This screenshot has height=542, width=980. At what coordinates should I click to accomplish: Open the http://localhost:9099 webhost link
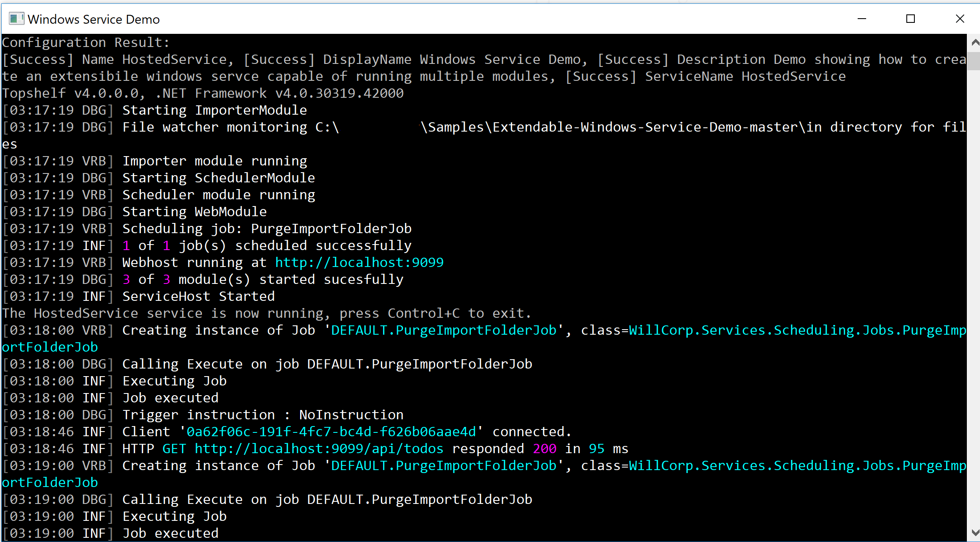point(359,262)
